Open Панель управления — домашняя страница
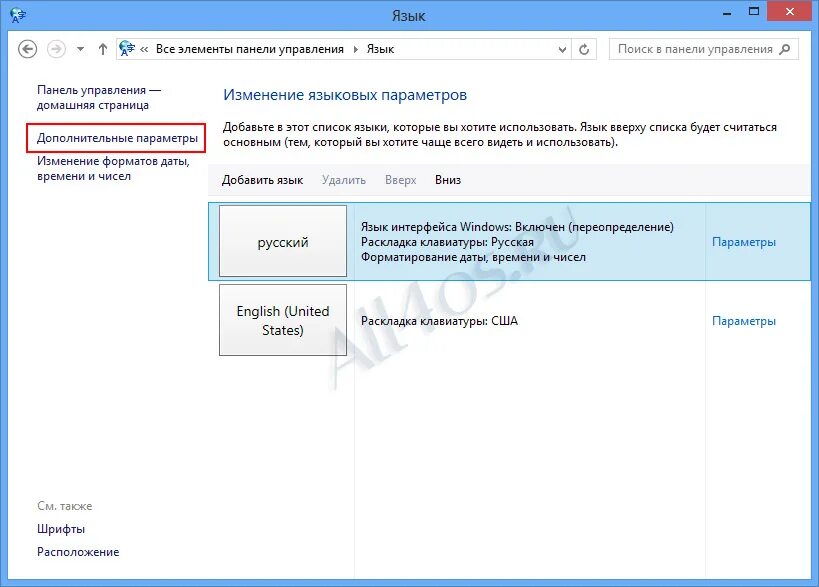Viewport: 819px width, 587px height. (99, 97)
